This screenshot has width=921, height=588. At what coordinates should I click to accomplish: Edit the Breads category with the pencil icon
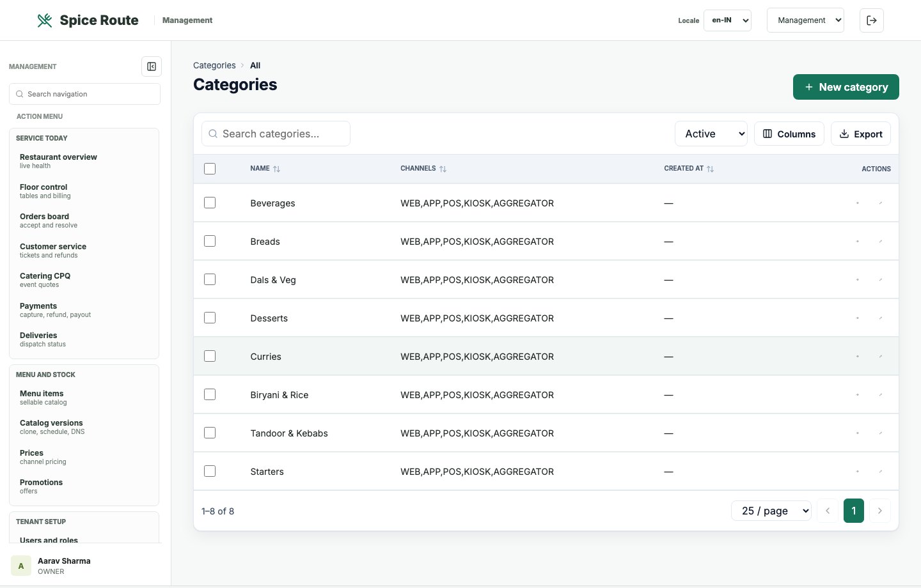pos(881,242)
